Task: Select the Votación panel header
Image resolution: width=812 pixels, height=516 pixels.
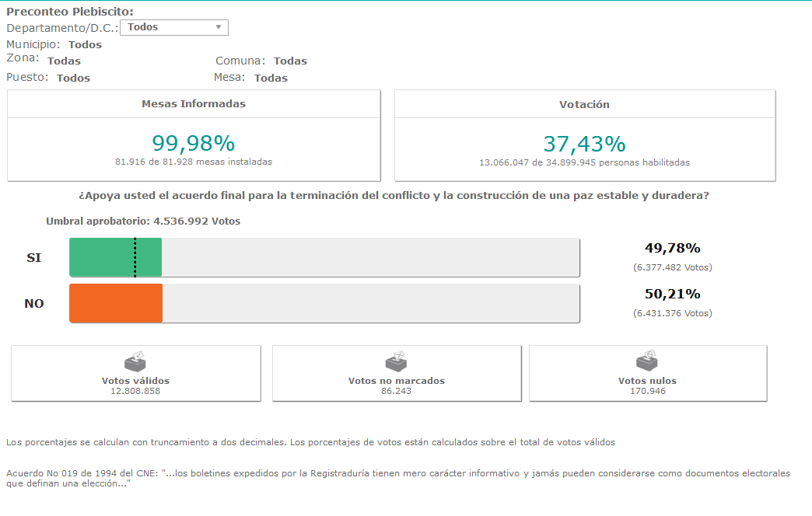Action: 584,104
